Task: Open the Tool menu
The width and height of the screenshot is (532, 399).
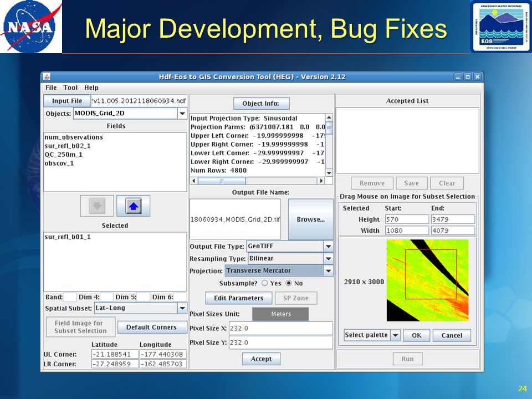Action: pos(70,88)
